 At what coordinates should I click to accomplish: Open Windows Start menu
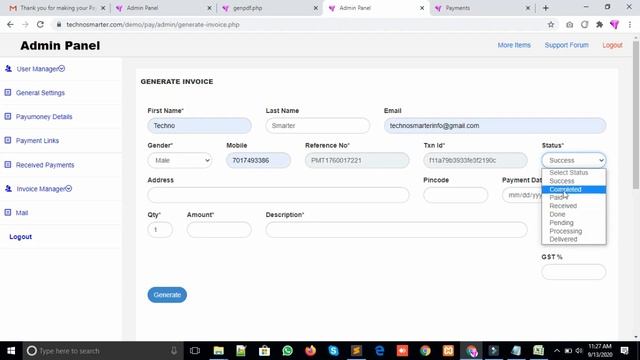(x=11, y=351)
